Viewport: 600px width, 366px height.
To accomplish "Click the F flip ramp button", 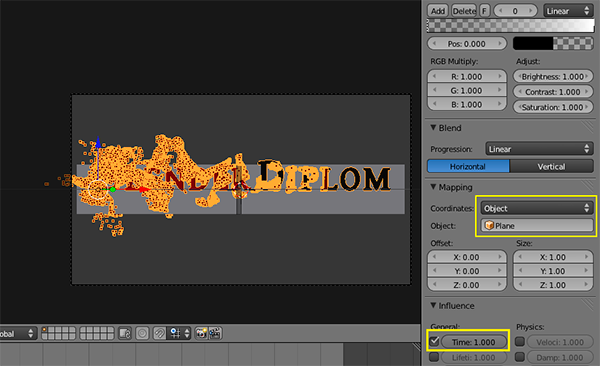I will pyautogui.click(x=484, y=11).
